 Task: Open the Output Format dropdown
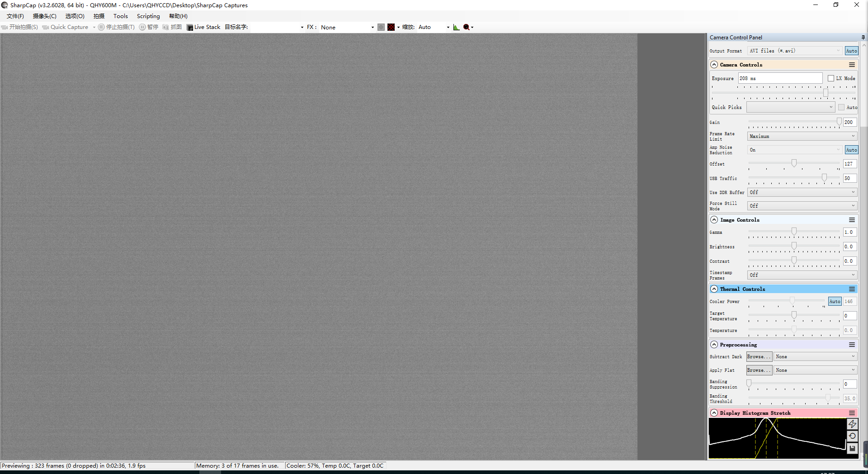pos(795,51)
